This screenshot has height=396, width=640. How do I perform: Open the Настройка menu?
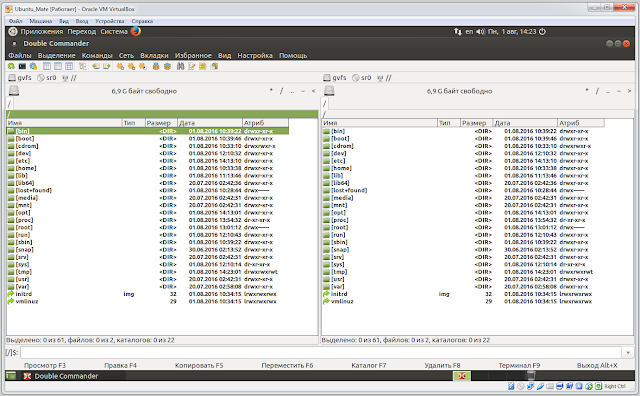(255, 55)
